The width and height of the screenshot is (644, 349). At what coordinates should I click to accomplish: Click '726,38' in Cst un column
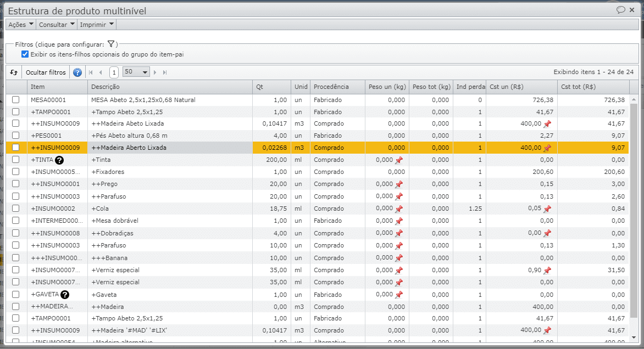click(543, 100)
